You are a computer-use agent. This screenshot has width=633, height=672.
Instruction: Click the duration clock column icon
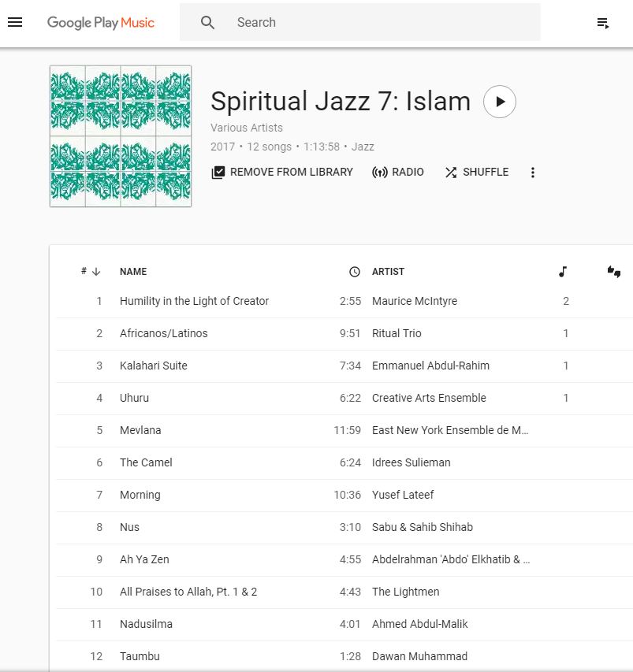point(355,272)
